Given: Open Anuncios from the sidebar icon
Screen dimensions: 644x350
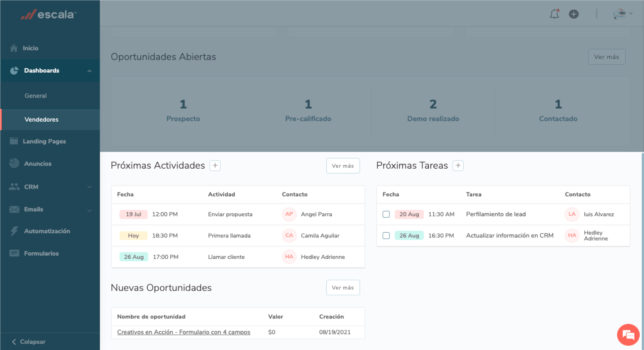Looking at the screenshot, I should (x=14, y=163).
